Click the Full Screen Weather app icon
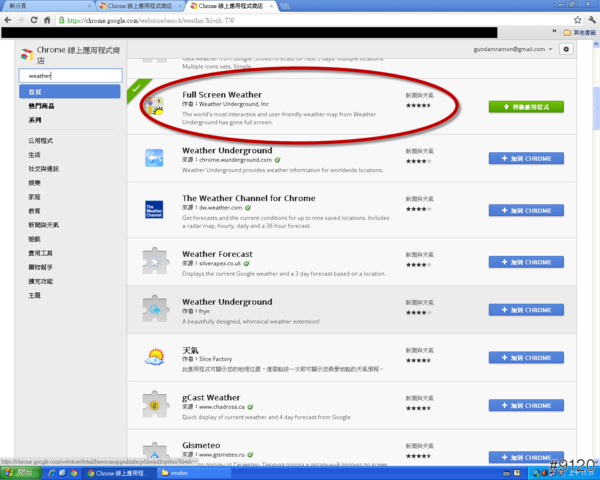This screenshot has height=480, width=600. [x=155, y=107]
